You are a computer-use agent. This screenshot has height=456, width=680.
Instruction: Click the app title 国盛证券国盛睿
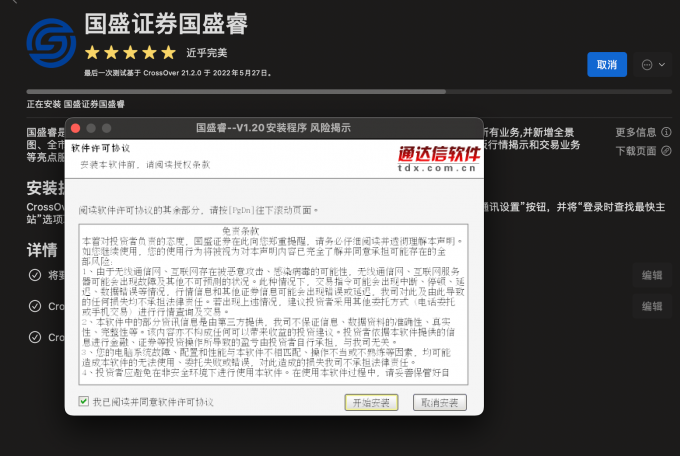pos(166,24)
